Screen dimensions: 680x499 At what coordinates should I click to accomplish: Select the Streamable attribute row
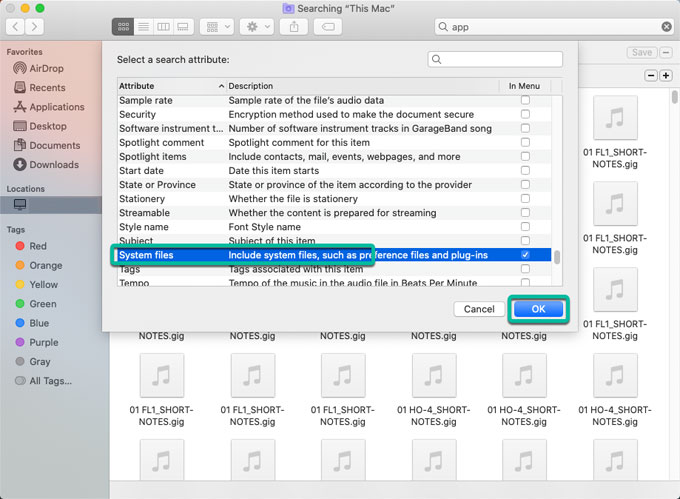(334, 213)
